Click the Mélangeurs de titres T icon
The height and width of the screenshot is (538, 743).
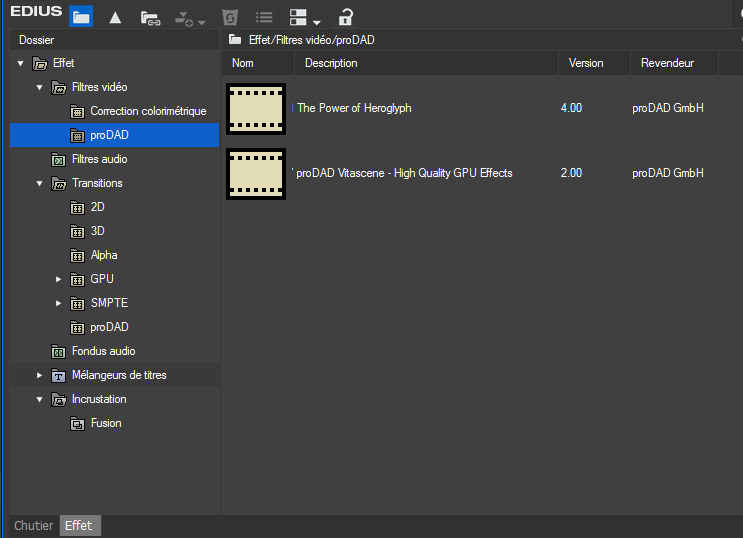(x=59, y=376)
